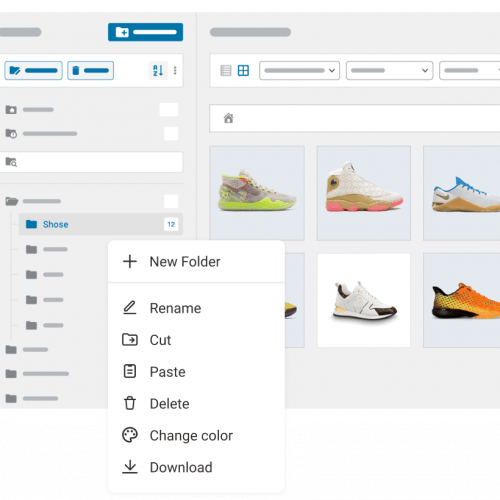Select the white and brown sneaker thumbnail
This screenshot has height=500, width=500.
click(x=364, y=300)
